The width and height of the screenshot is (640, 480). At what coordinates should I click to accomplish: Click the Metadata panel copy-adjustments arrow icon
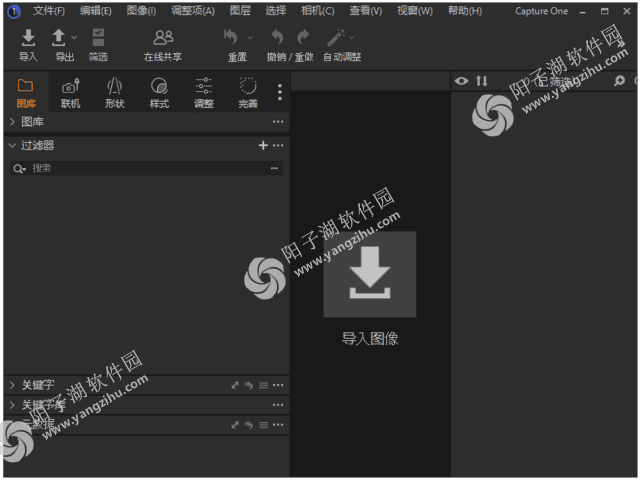[235, 425]
